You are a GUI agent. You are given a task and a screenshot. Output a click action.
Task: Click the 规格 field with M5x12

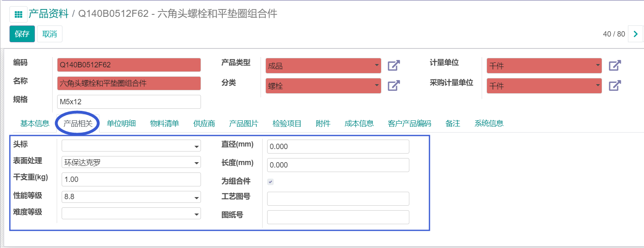tap(129, 102)
